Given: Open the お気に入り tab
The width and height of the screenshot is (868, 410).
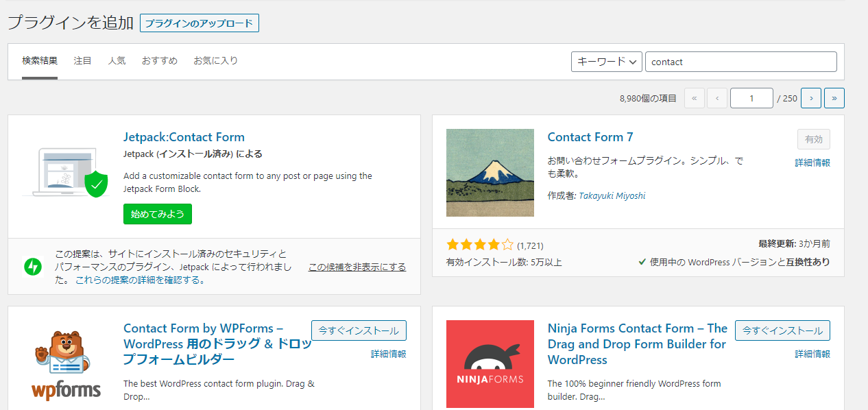Looking at the screenshot, I should tap(215, 61).
